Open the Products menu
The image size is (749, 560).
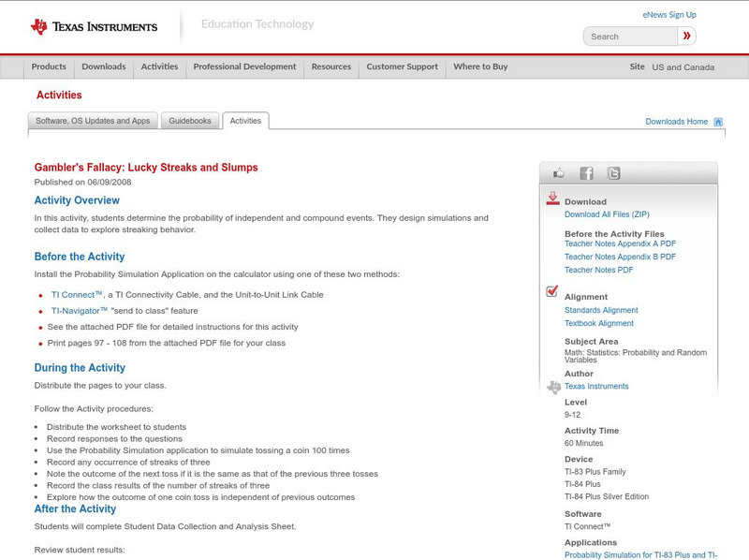(x=49, y=67)
